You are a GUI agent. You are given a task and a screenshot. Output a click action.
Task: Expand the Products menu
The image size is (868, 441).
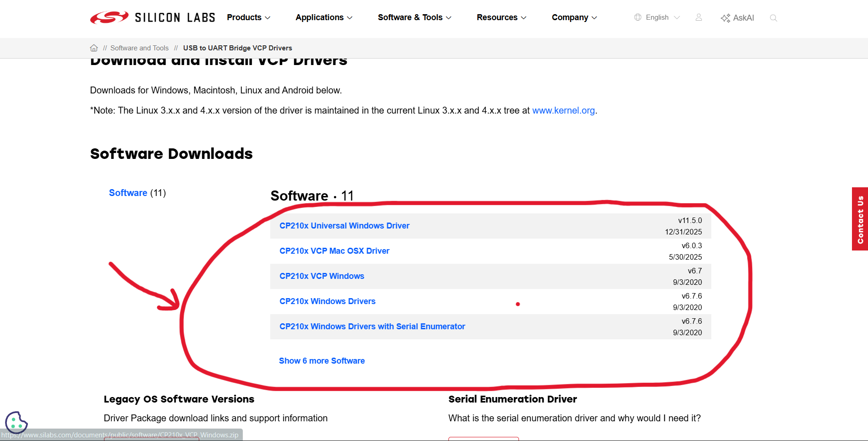coord(249,17)
